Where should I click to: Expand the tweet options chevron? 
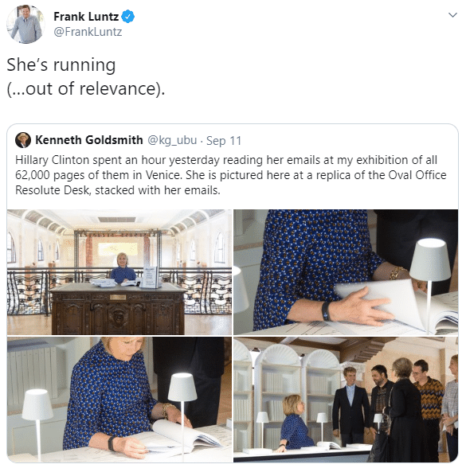452,15
